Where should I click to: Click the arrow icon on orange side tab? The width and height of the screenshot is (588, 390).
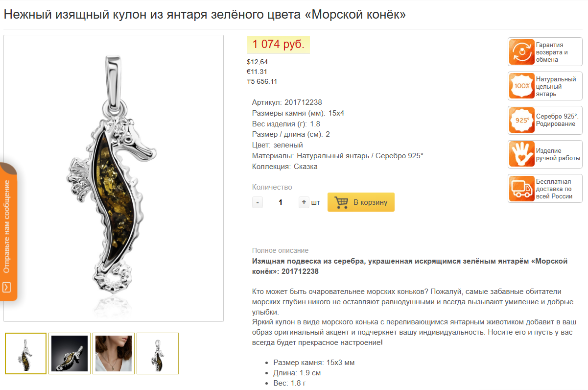click(x=7, y=288)
